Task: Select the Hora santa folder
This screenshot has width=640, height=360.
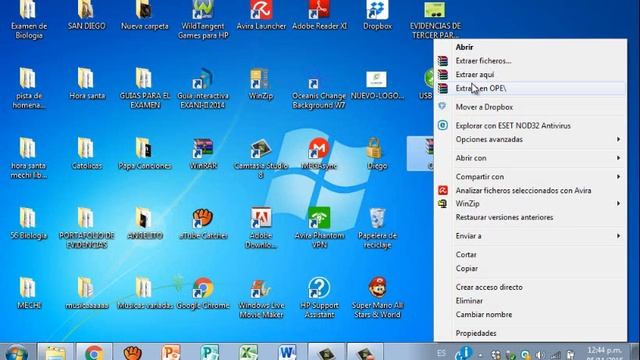Action: 87,84
